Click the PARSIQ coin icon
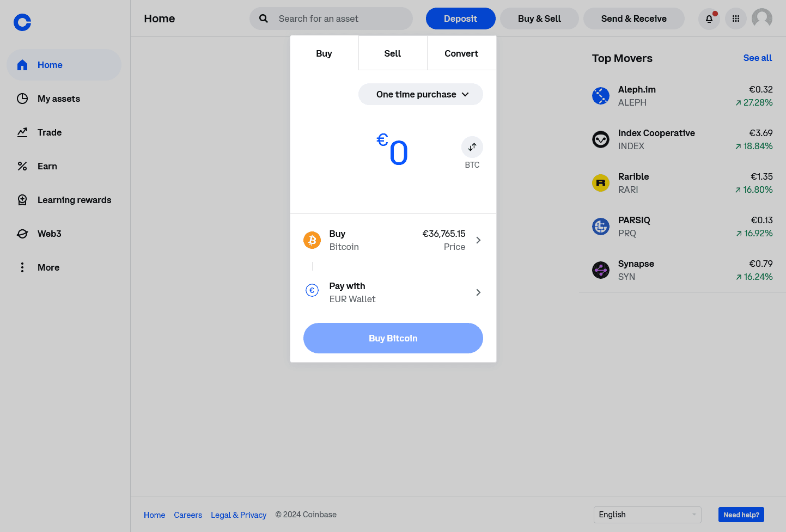The image size is (786, 532). tap(601, 227)
